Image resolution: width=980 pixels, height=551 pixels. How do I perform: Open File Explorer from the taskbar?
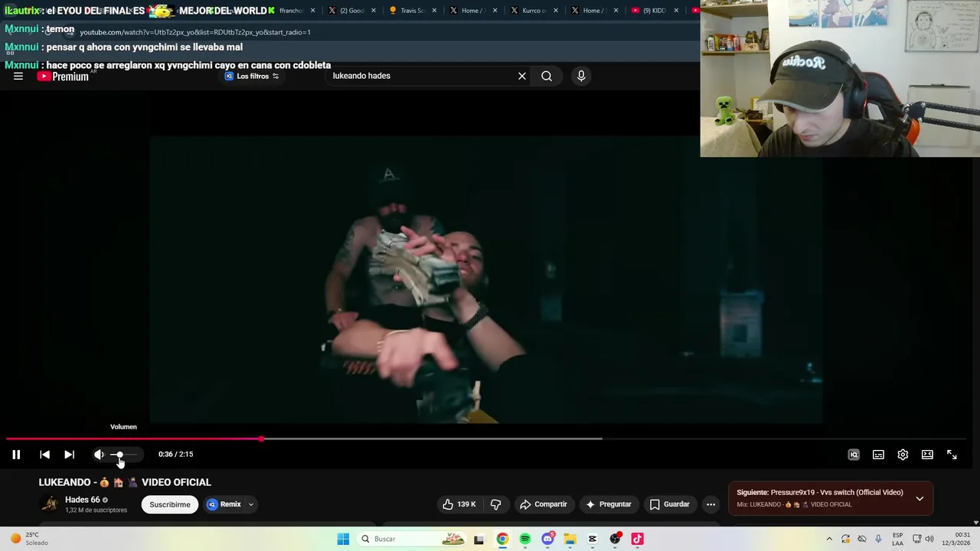570,539
